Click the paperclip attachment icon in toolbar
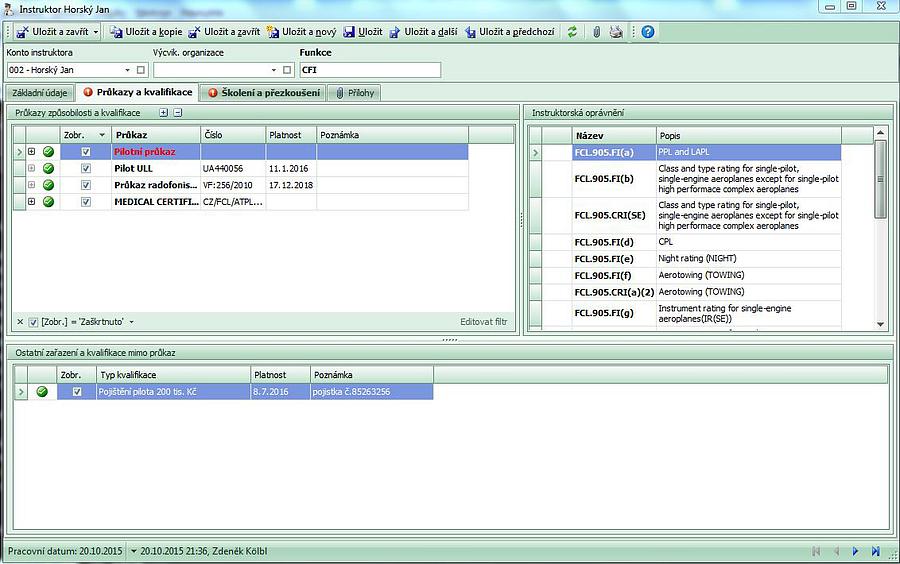 click(x=597, y=32)
